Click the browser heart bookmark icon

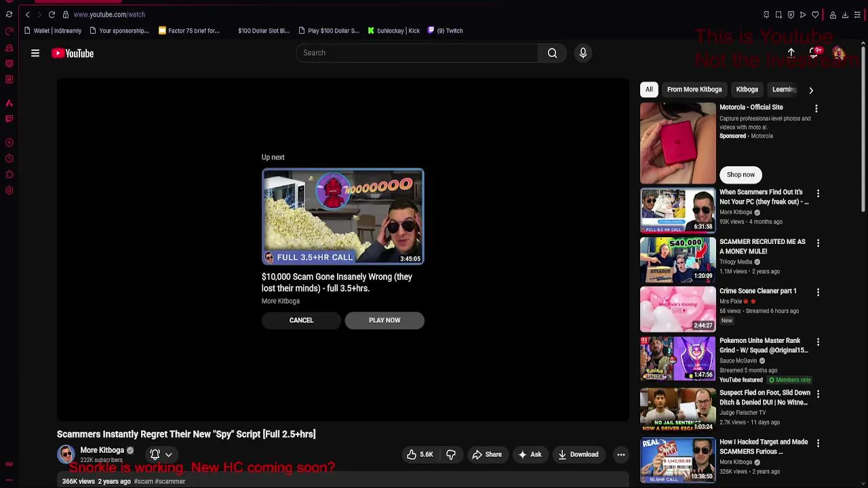(x=815, y=14)
